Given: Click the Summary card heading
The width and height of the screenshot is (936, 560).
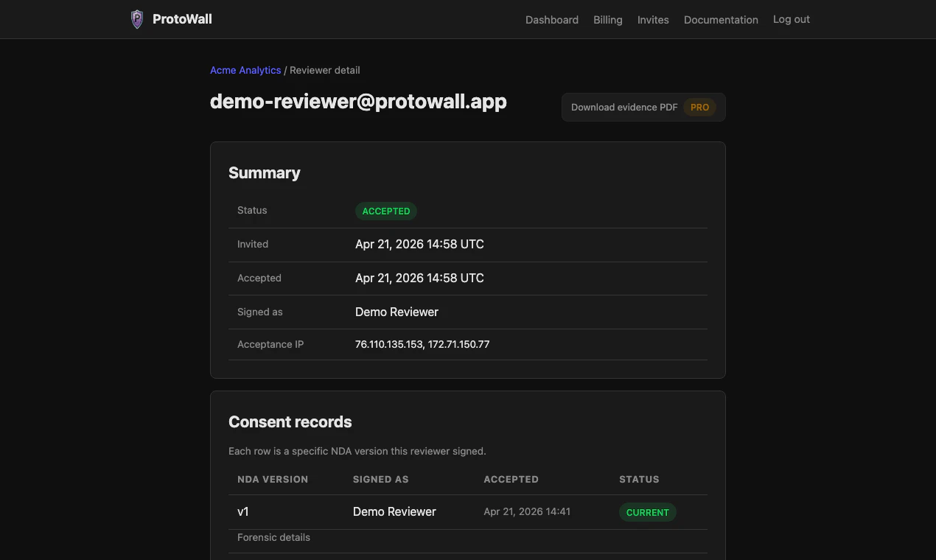Looking at the screenshot, I should pos(264,172).
